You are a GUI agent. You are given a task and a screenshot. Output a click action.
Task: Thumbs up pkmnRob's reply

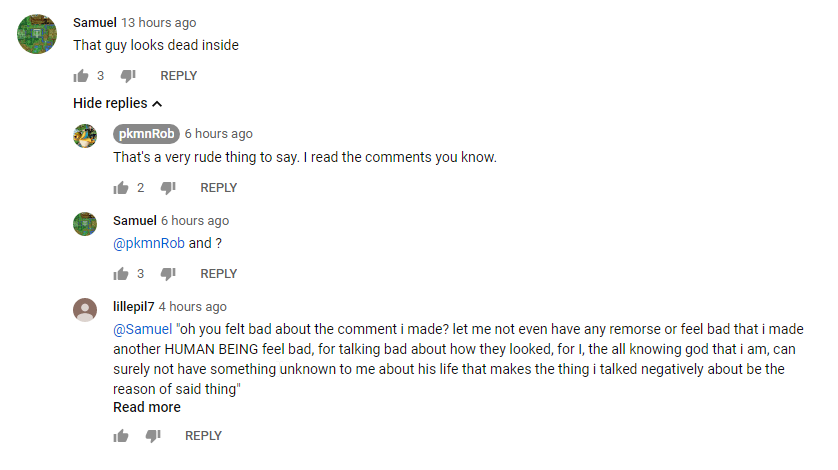[121, 188]
